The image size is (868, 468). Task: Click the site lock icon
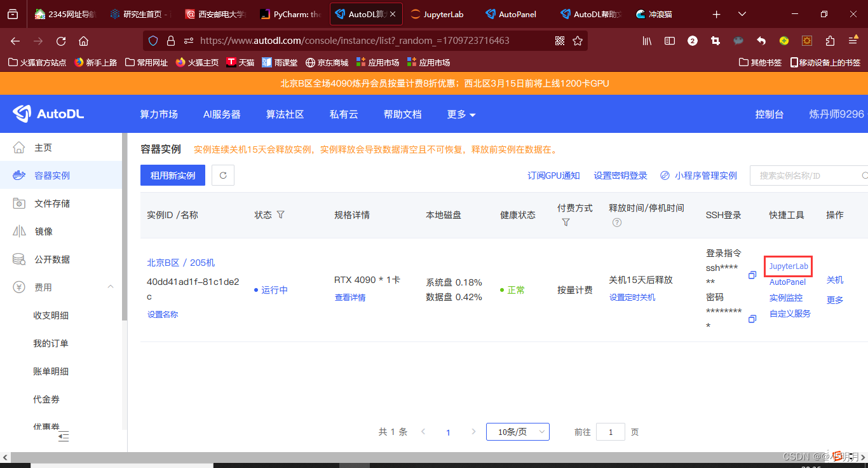coord(170,41)
